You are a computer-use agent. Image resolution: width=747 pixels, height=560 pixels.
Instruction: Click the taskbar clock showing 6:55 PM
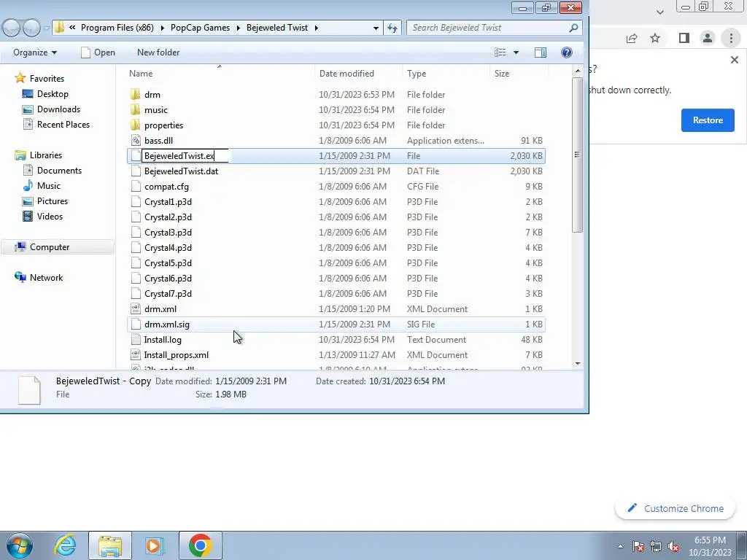pos(710,546)
